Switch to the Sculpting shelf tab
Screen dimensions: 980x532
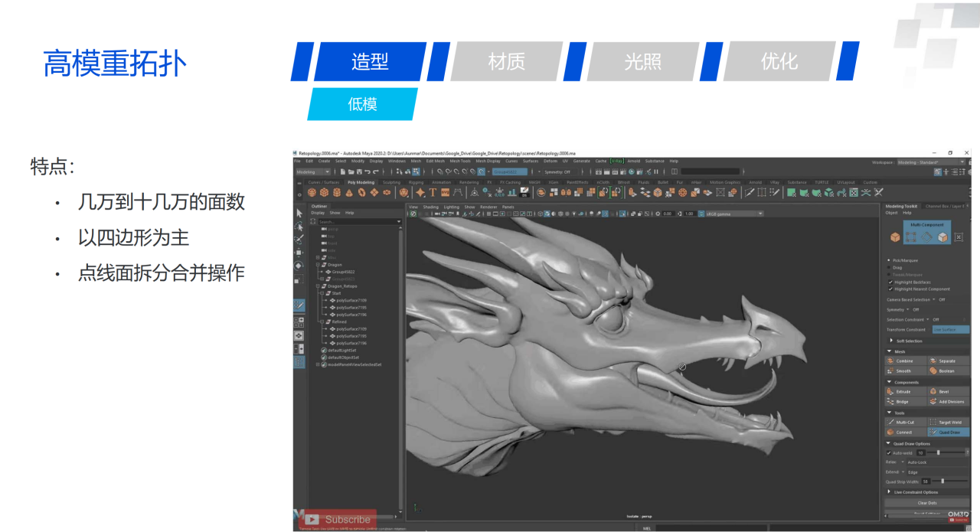click(x=390, y=182)
